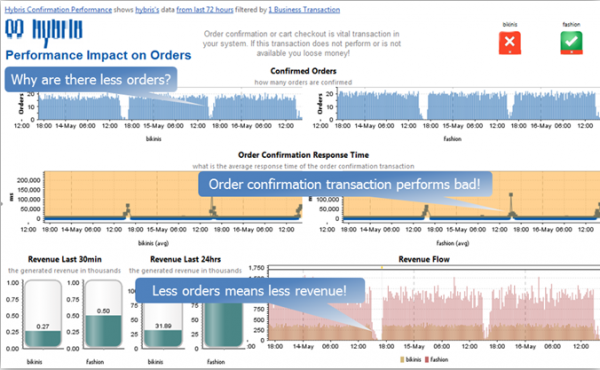This screenshot has width=600, height=370.
Task: Click the 31.89 value on bikinis 24hrs gauge
Action: pos(163,326)
